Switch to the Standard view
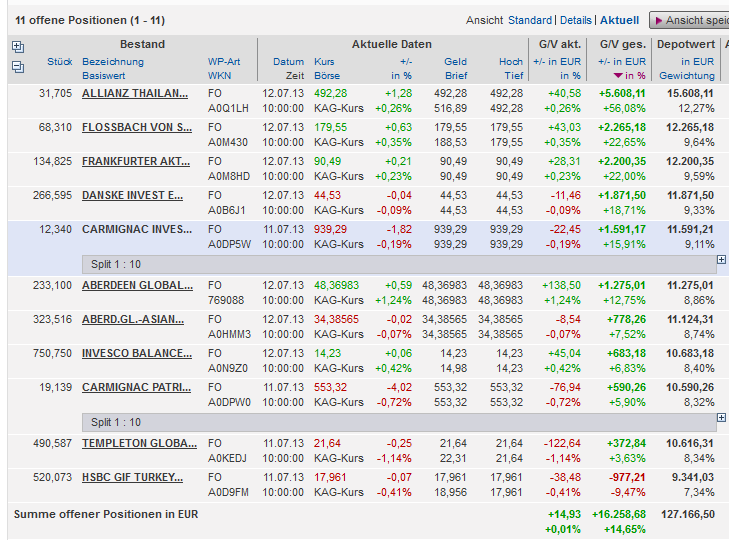 tap(530, 20)
